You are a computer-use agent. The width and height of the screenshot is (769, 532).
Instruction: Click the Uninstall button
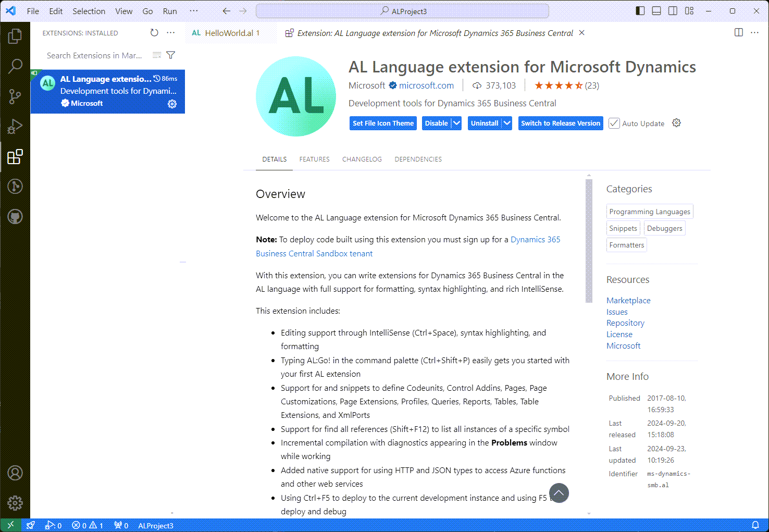pos(485,123)
